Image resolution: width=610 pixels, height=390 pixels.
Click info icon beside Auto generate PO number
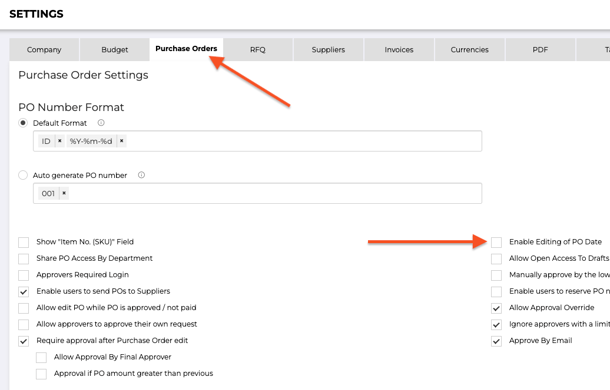[141, 175]
